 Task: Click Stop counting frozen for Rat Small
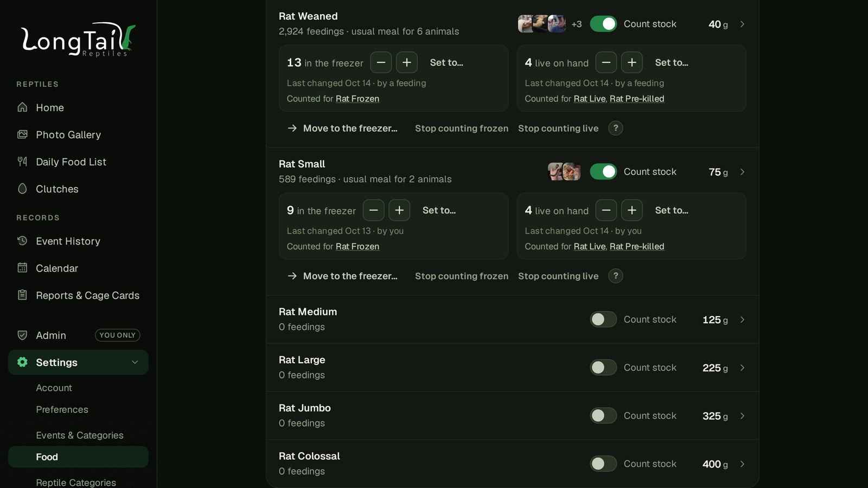[x=462, y=276]
